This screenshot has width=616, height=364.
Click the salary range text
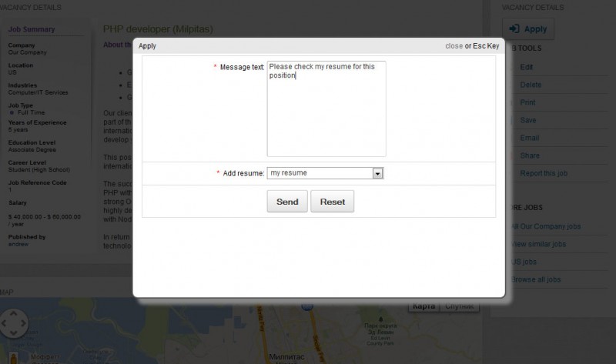pos(45,220)
